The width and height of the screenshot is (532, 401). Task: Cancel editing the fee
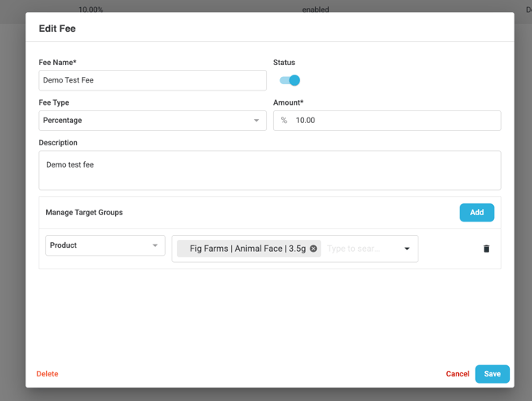click(457, 374)
